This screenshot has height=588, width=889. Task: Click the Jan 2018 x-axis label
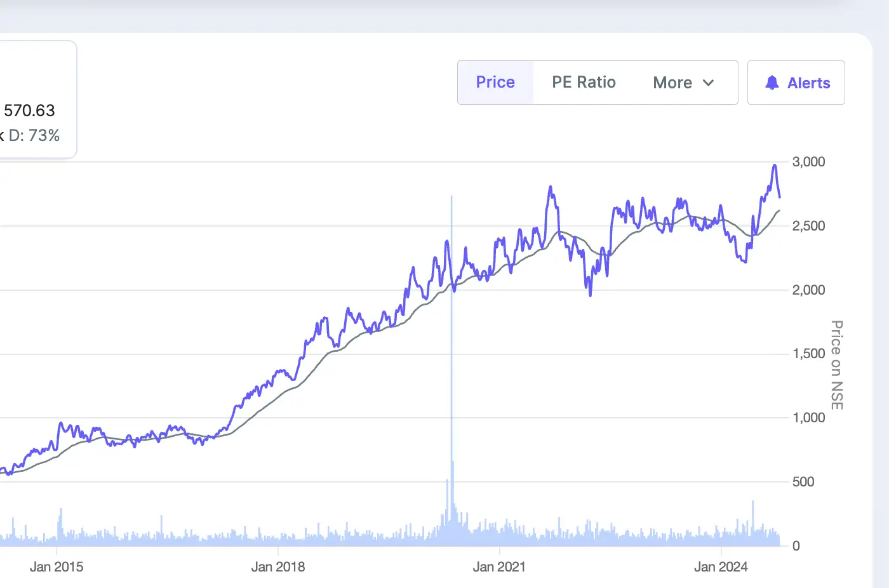[278, 566]
